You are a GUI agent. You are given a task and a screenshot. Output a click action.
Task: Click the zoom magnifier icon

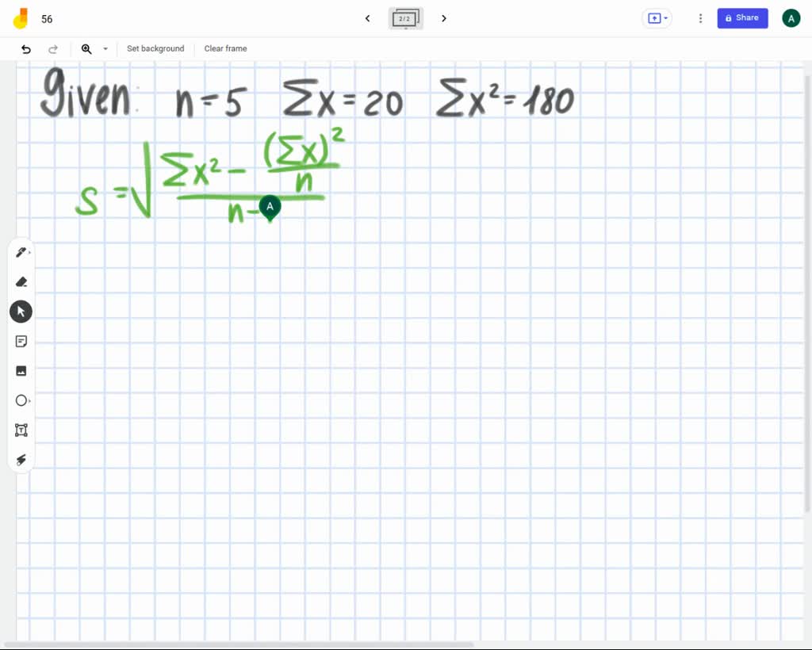(86, 48)
